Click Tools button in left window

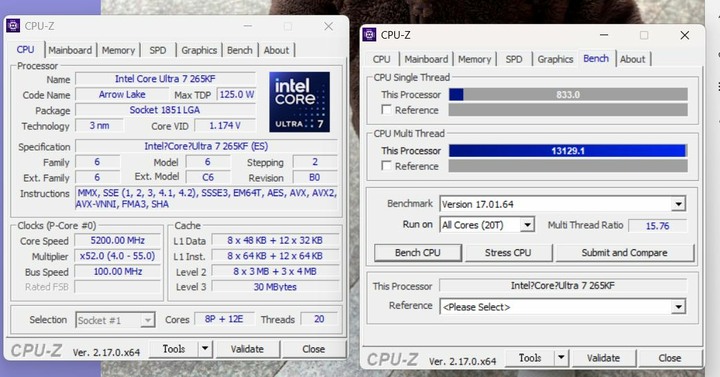click(174, 349)
